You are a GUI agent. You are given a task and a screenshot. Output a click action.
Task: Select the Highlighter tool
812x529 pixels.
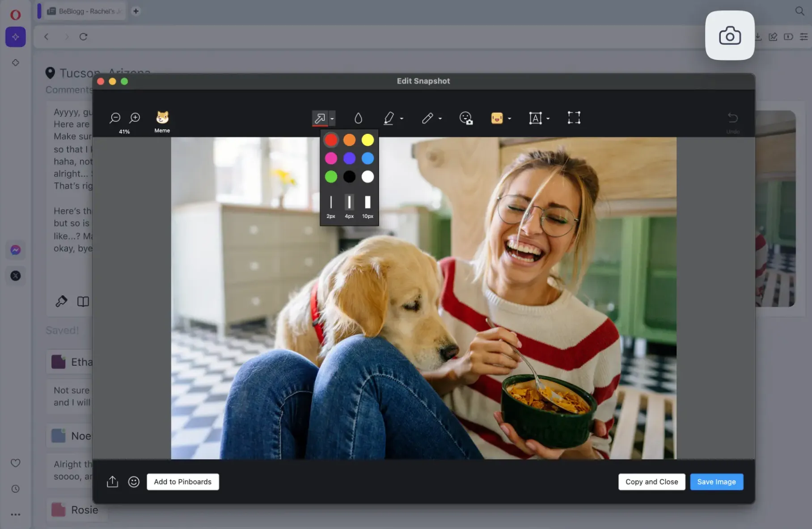coord(390,118)
